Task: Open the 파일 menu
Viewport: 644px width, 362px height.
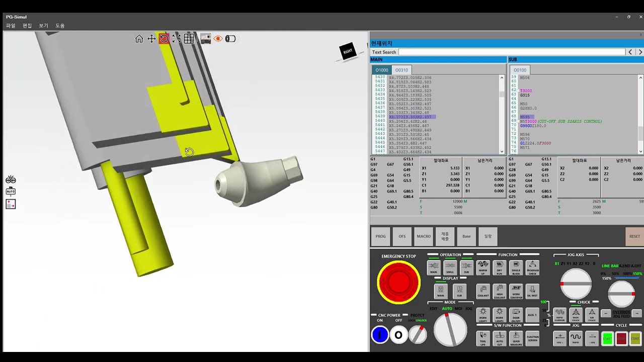Action: point(11,26)
